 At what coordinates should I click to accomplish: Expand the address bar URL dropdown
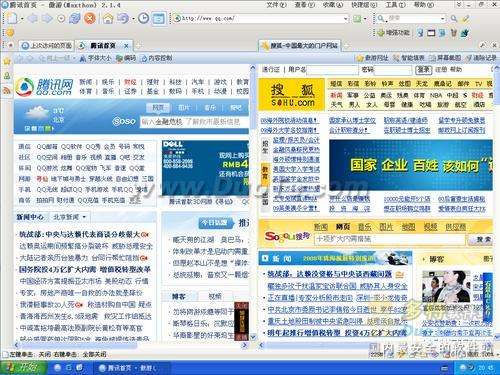tap(345, 19)
